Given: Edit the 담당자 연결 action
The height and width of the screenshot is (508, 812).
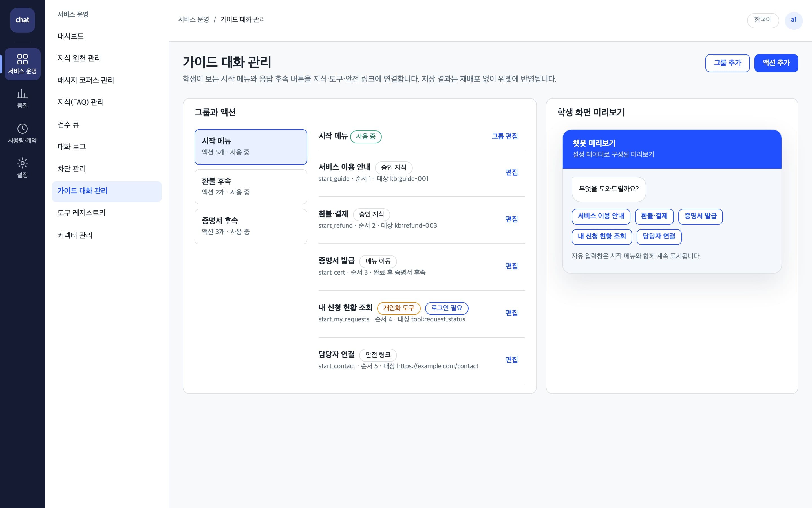Looking at the screenshot, I should pyautogui.click(x=512, y=360).
